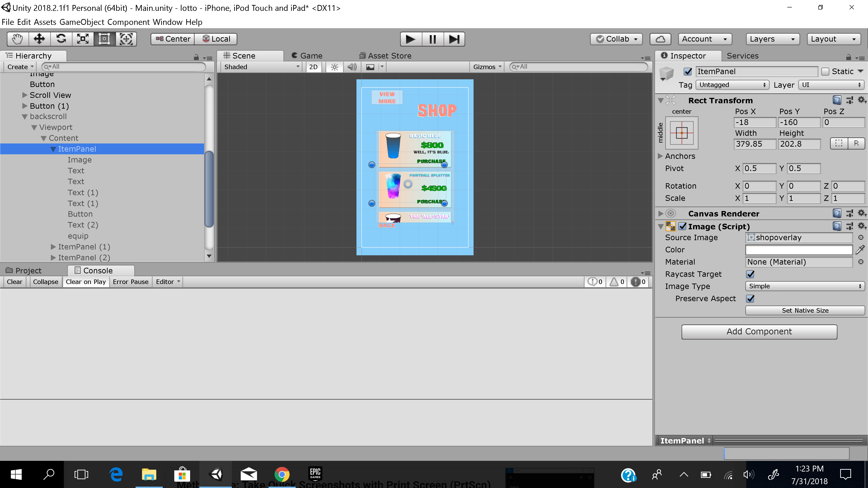Select the Rotate tool

tap(61, 39)
